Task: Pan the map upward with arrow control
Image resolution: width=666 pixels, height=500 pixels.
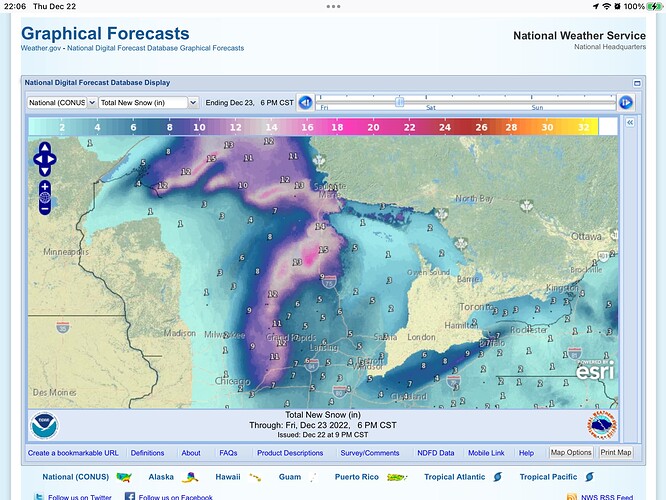Action: 45,147
